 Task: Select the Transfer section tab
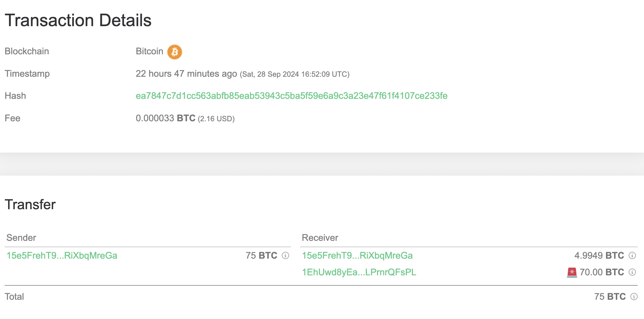click(31, 204)
